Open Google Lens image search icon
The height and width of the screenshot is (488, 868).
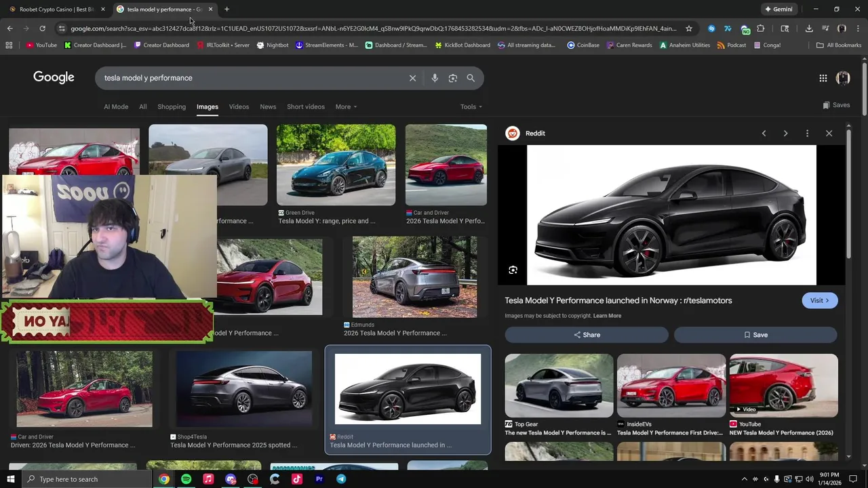[x=453, y=78]
